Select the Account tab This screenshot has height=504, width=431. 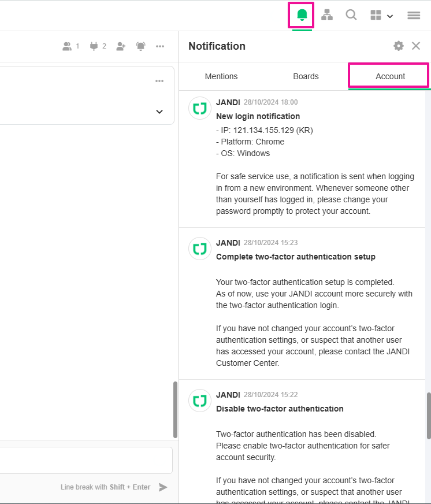pyautogui.click(x=390, y=76)
